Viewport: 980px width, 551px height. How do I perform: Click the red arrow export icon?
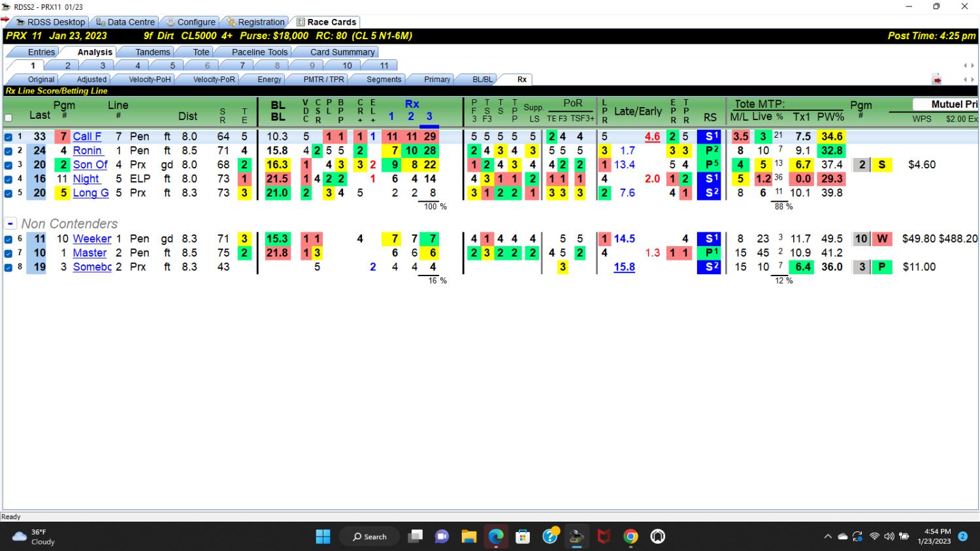pyautogui.click(x=936, y=80)
